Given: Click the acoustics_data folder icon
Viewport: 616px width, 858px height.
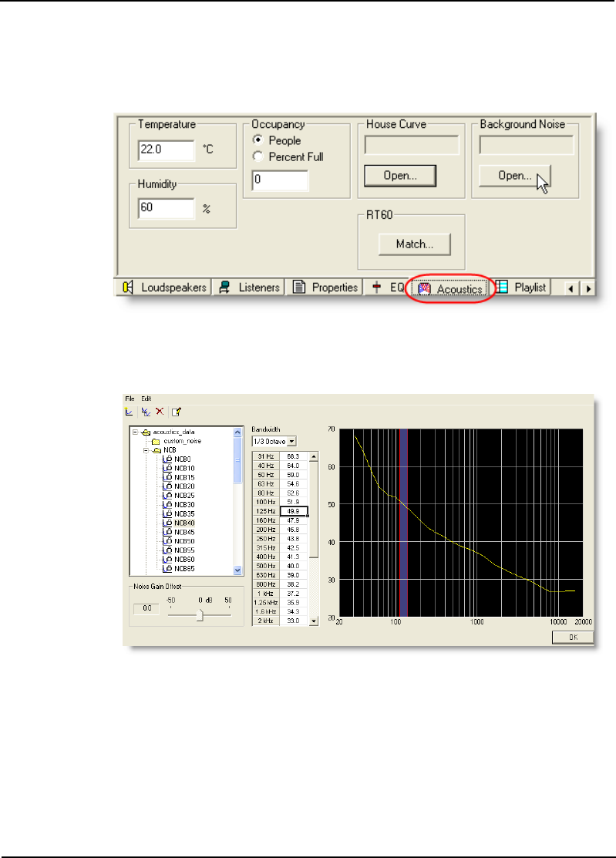Looking at the screenshot, I should [x=146, y=432].
